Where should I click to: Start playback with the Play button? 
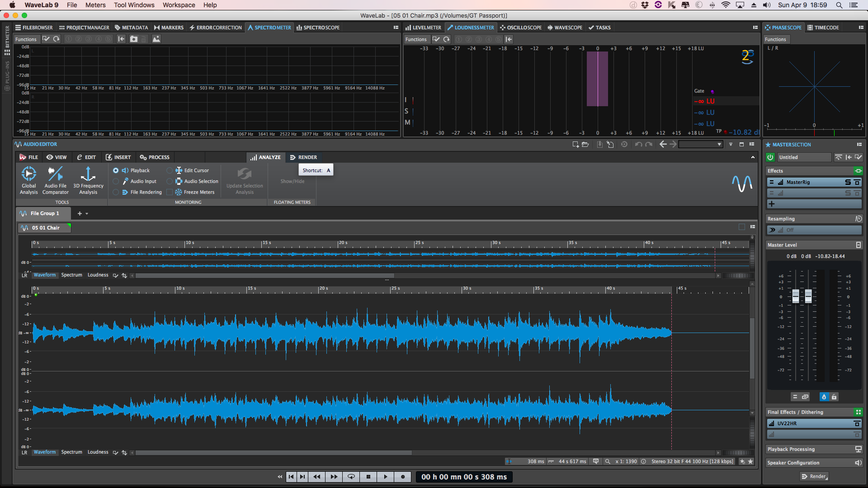click(x=385, y=477)
